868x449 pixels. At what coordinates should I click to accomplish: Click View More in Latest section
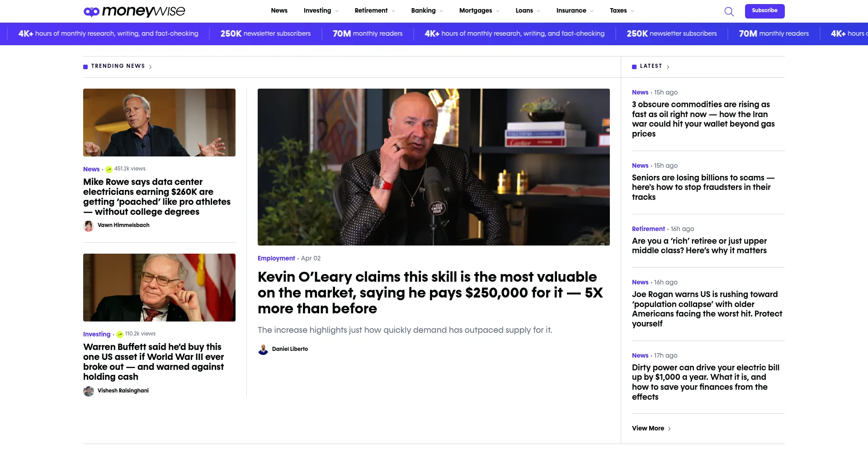coord(648,428)
